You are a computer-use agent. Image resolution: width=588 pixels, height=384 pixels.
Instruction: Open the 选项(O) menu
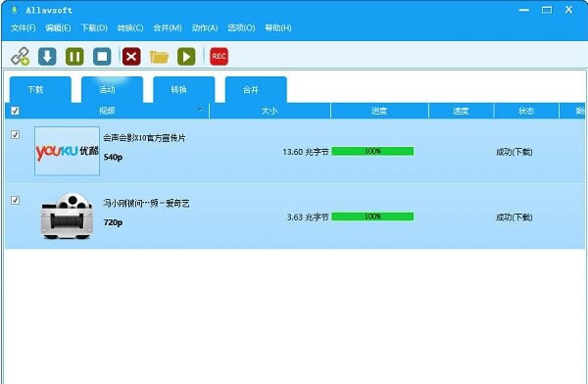coord(241,28)
